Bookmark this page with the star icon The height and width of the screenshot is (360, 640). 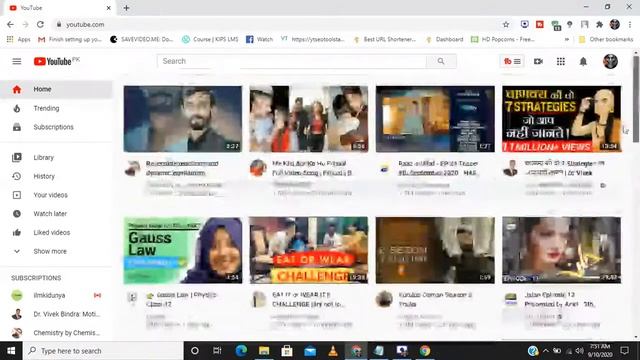(506, 24)
